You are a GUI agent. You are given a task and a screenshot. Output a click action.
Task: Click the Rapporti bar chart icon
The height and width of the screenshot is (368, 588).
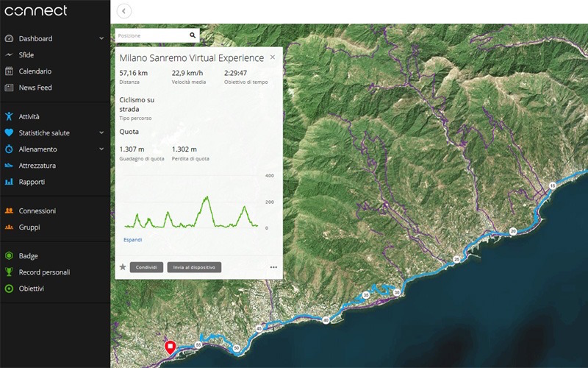[9, 182]
